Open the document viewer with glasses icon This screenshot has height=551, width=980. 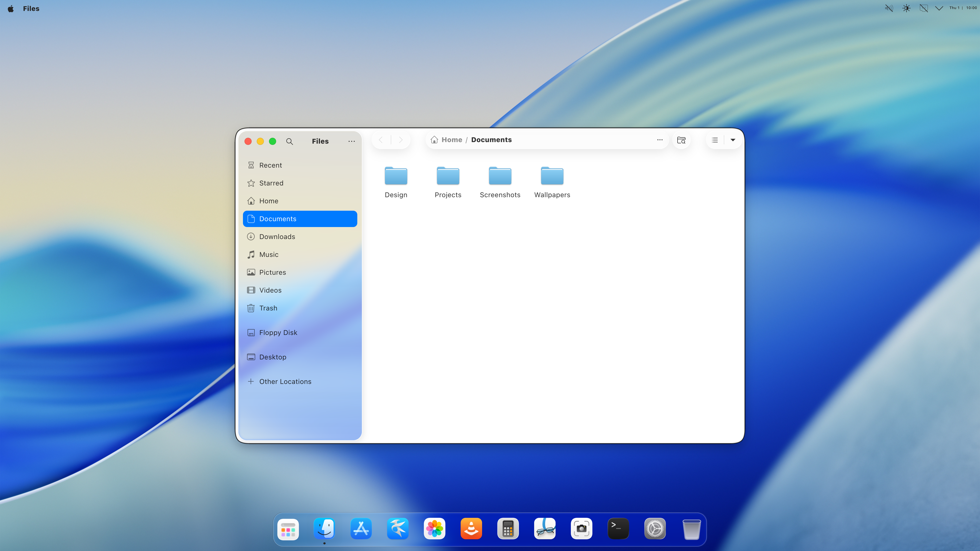(x=545, y=529)
